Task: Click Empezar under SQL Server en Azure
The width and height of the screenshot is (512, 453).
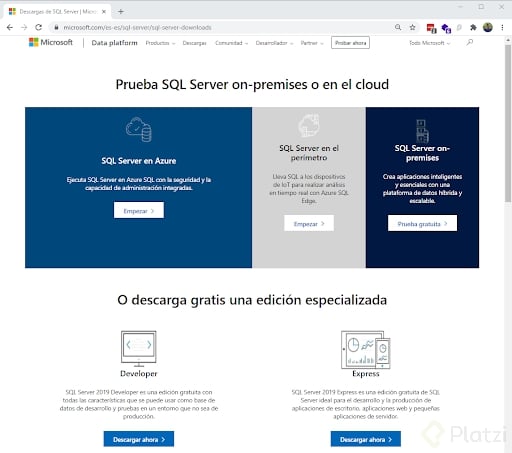Action: 139,210
